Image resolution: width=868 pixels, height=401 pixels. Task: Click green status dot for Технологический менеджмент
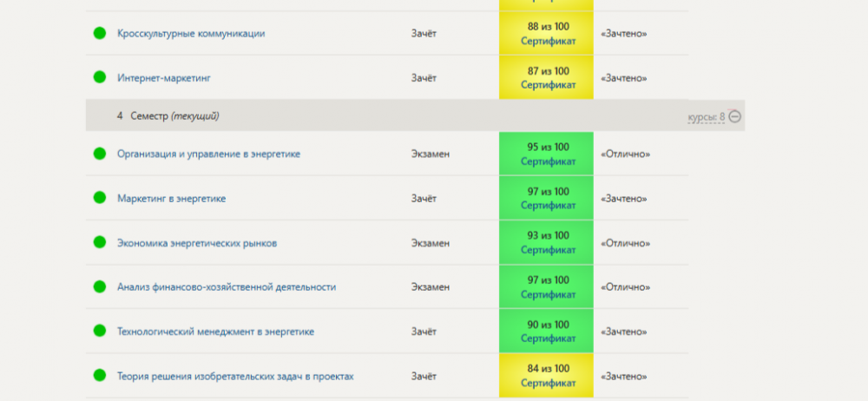point(100,331)
